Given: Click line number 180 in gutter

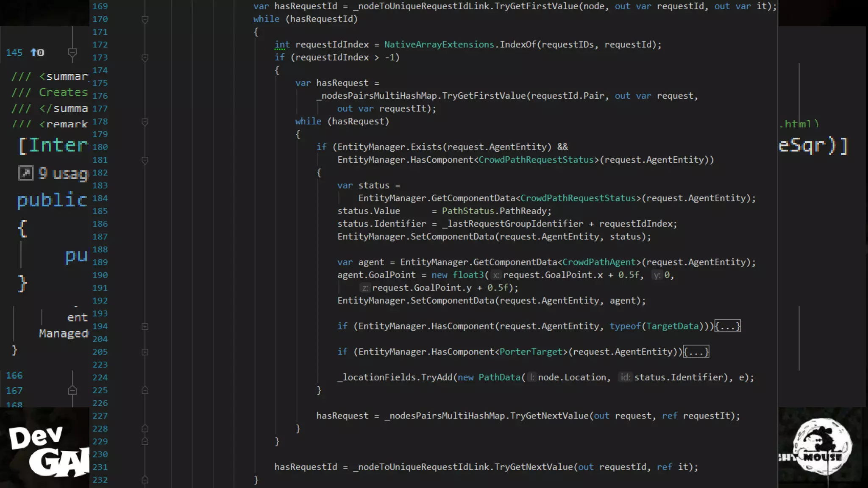Looking at the screenshot, I should [100, 147].
